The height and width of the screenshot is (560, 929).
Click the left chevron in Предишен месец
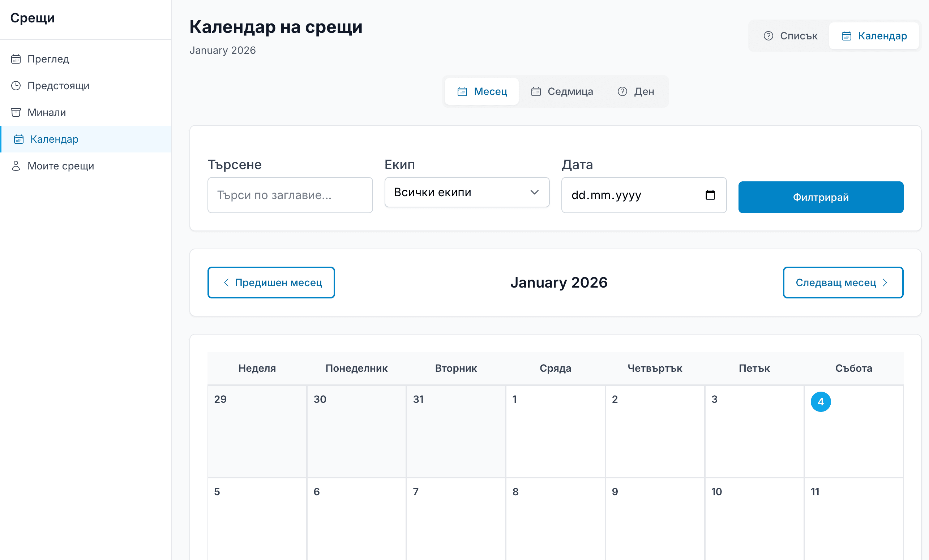click(226, 282)
